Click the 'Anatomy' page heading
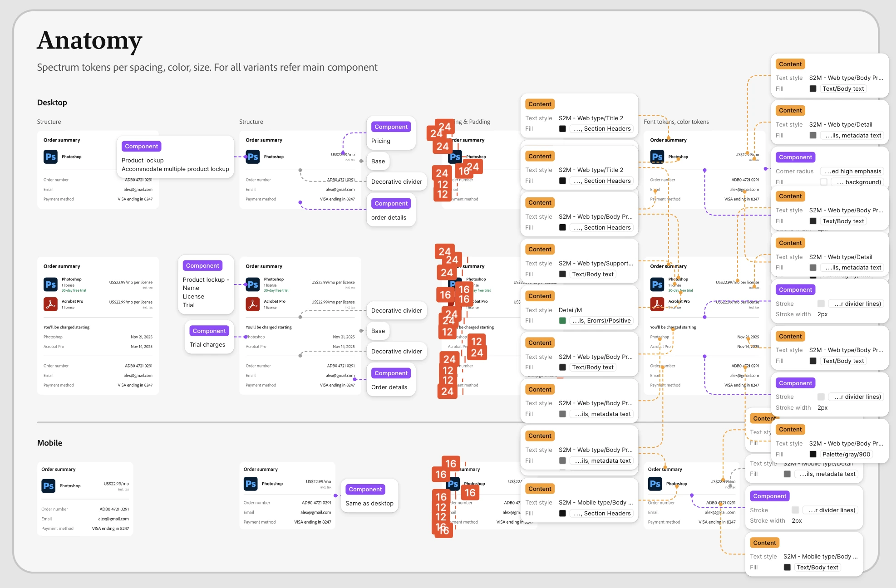This screenshot has height=588, width=896. (x=90, y=41)
